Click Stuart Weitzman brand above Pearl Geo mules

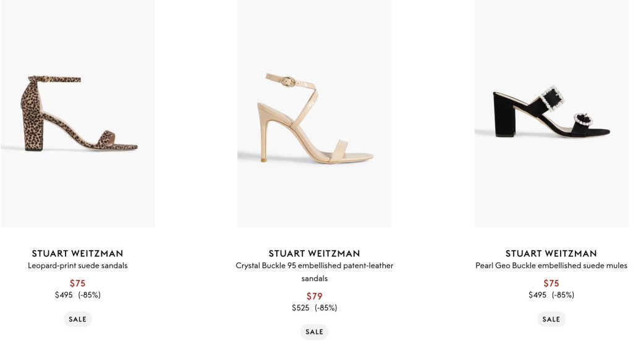551,253
